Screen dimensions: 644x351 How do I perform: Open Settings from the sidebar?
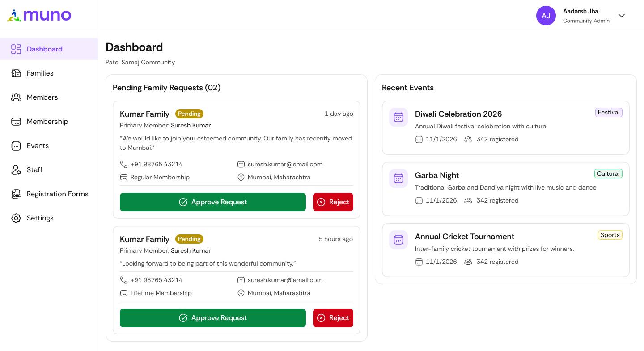[x=49, y=218]
